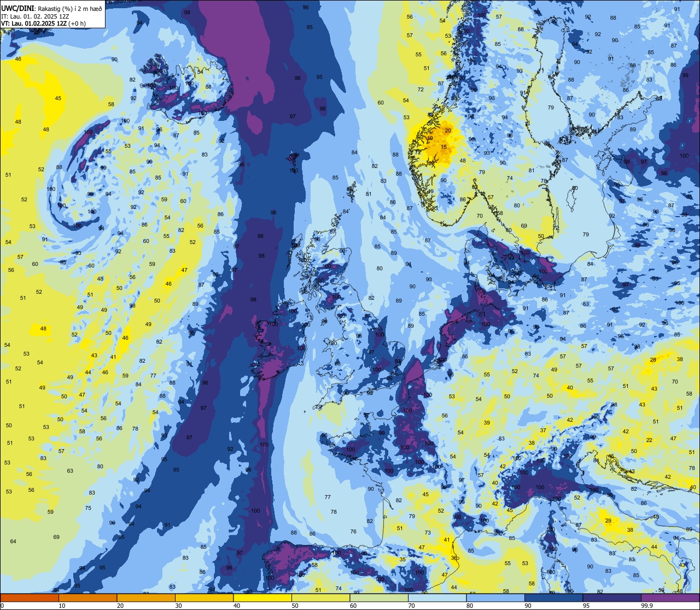Click the purple legend segment above 99.9
The width and height of the screenshot is (700, 610).
pos(670,597)
